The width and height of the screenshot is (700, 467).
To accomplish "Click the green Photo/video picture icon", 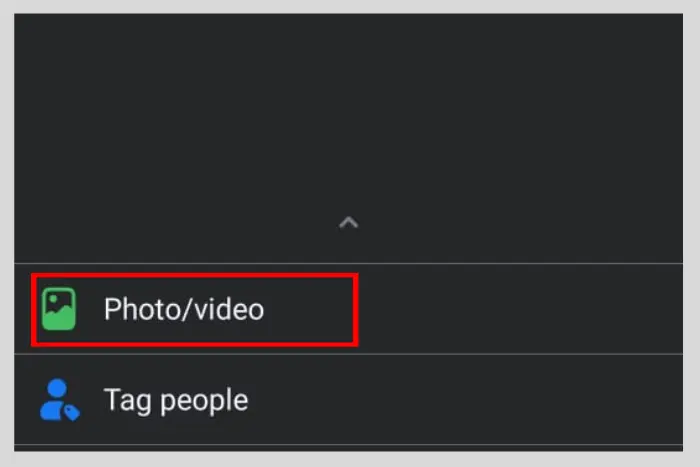I will coord(58,309).
